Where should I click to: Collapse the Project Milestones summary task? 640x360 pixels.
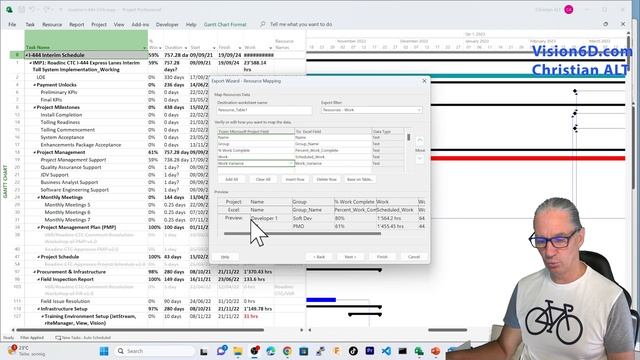click(x=35, y=107)
